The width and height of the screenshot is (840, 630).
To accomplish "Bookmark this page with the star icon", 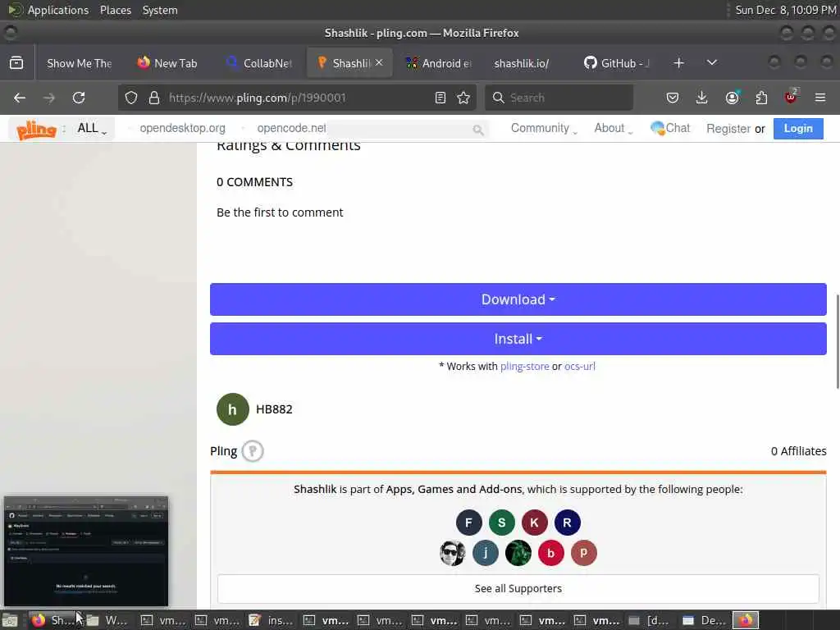I will point(463,98).
